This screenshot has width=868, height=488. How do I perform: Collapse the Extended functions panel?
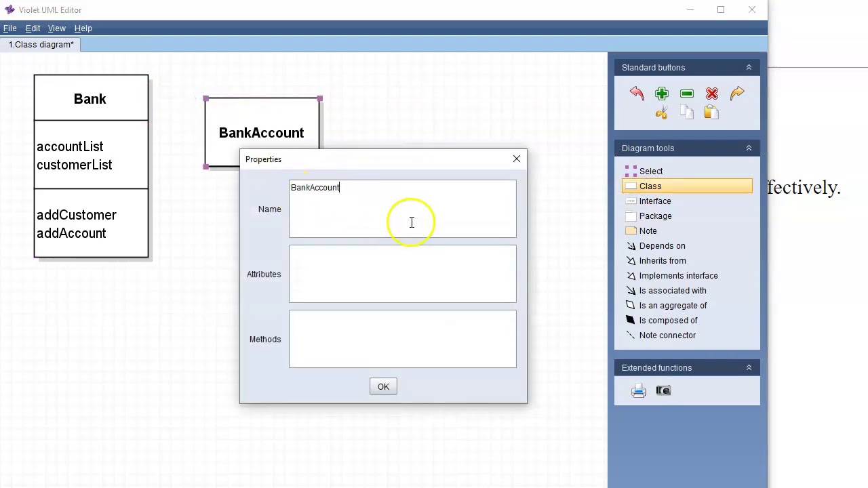749,367
